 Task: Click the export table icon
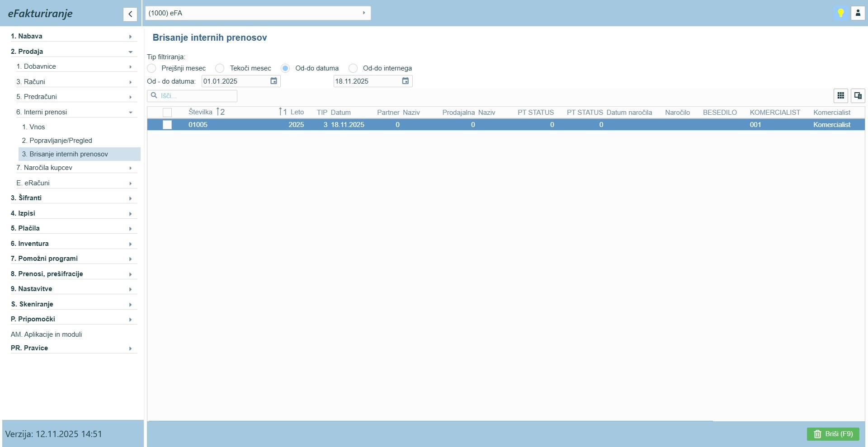point(858,96)
